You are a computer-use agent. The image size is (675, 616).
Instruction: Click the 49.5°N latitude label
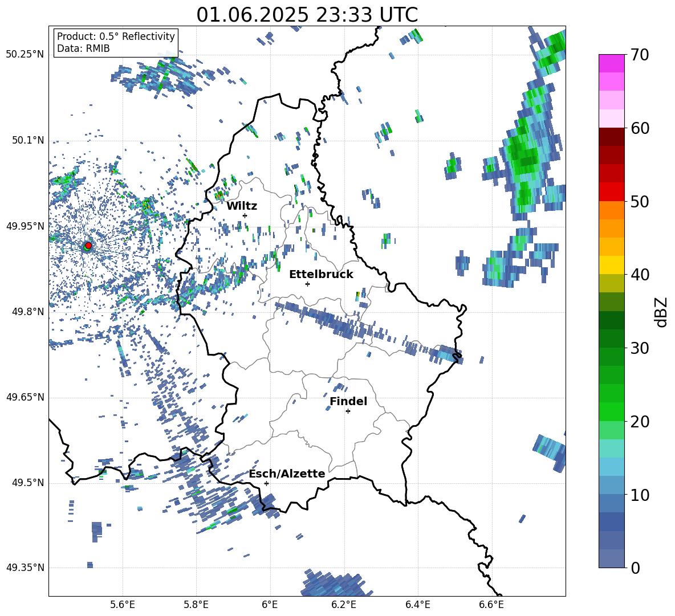point(28,483)
